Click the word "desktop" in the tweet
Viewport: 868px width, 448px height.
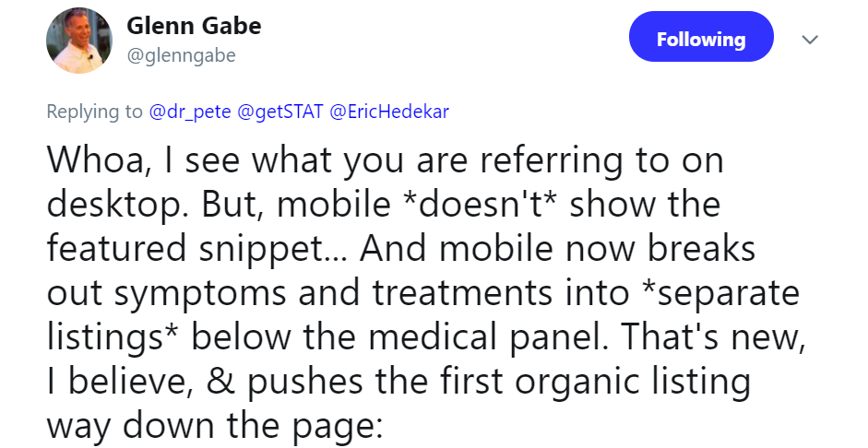pyautogui.click(x=108, y=203)
